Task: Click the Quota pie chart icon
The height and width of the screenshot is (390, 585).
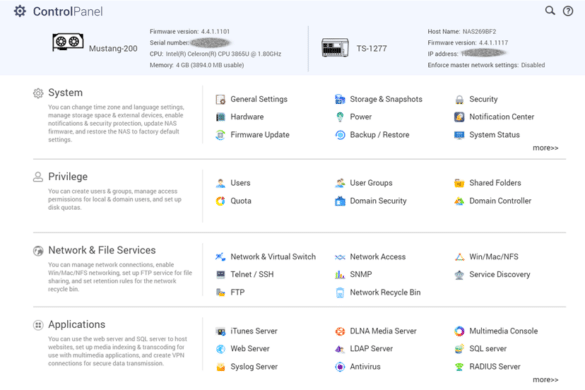Action: pos(220,201)
